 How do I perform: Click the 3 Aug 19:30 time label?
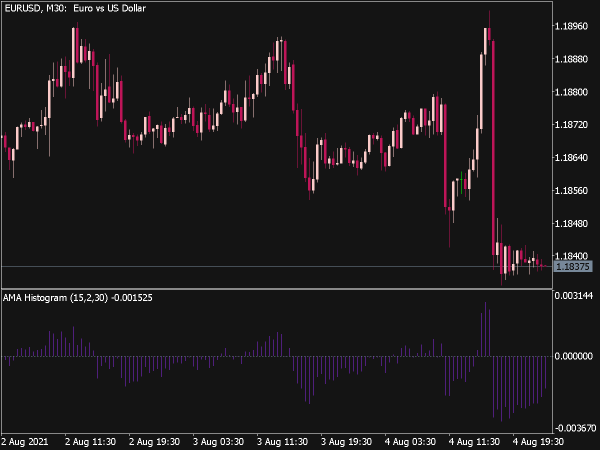(346, 442)
